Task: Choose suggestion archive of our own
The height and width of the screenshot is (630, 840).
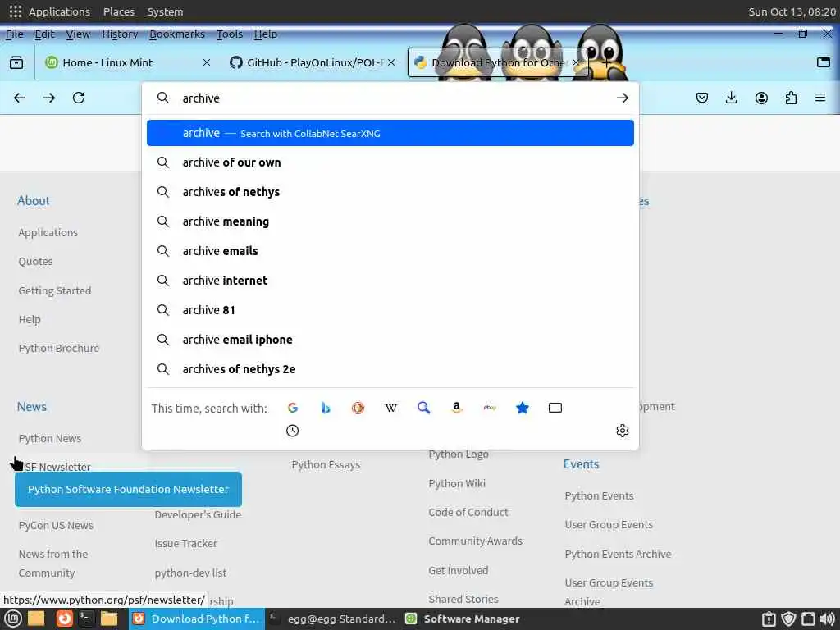Action: [390, 162]
